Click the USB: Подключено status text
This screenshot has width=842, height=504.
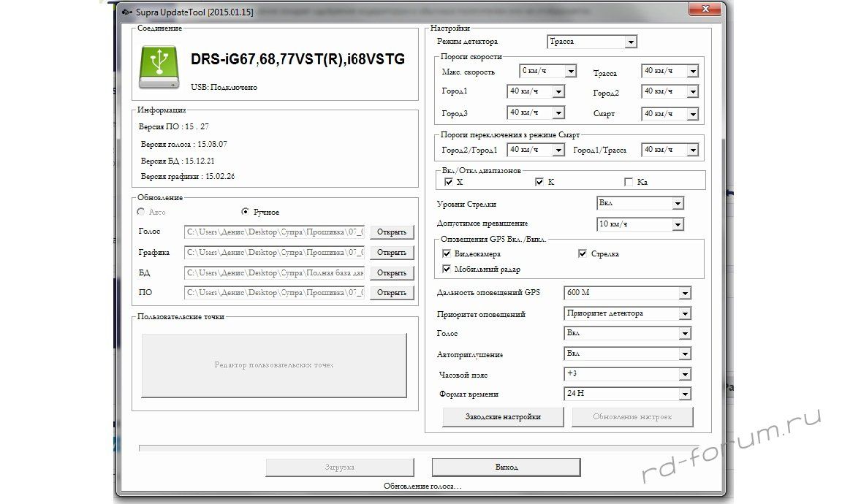click(x=224, y=87)
